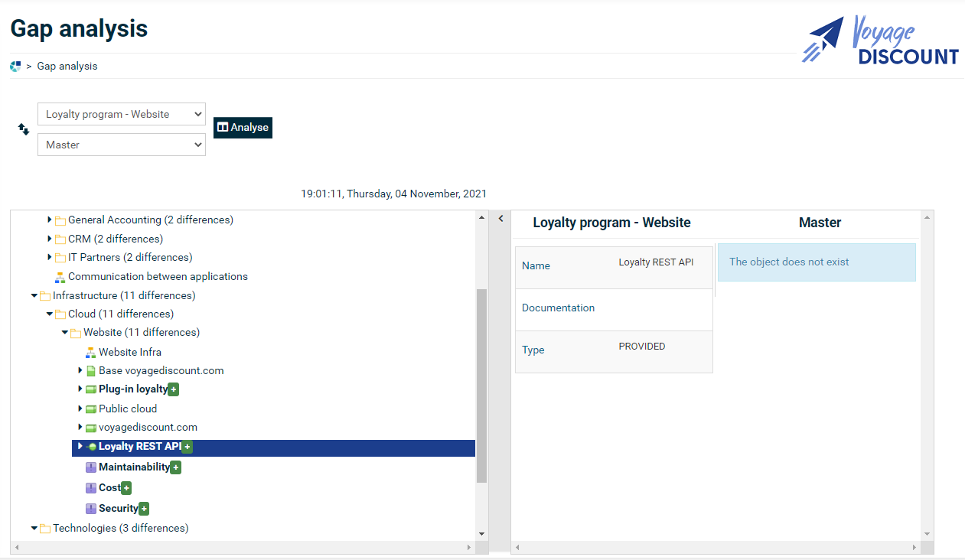Click the tree panel scroll-right arrow

click(469, 548)
